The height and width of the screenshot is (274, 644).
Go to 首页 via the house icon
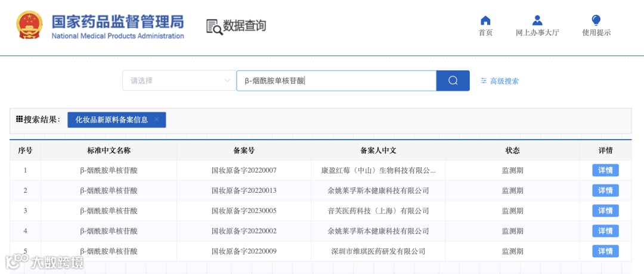(485, 20)
